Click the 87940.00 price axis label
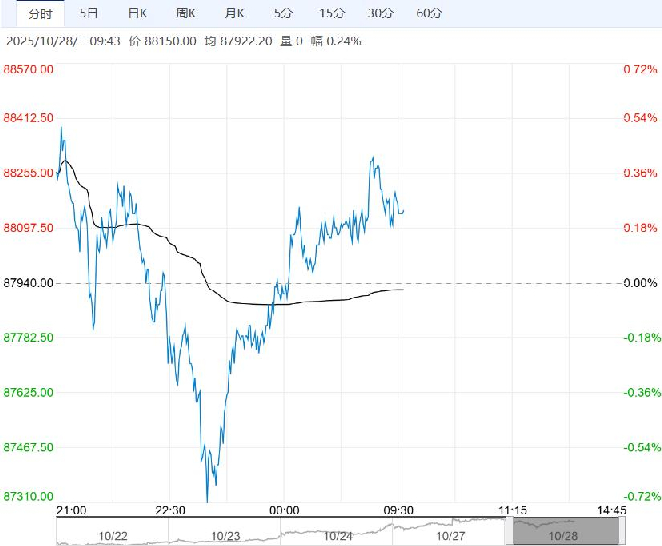Image resolution: width=662 pixels, height=546 pixels. (x=28, y=283)
